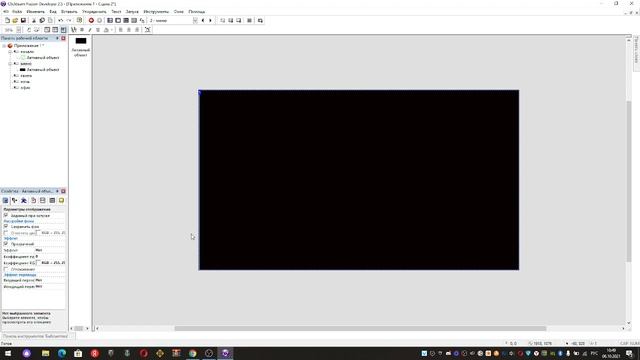Open the Event editor icon
The height and width of the screenshot is (360, 640).
126,20
